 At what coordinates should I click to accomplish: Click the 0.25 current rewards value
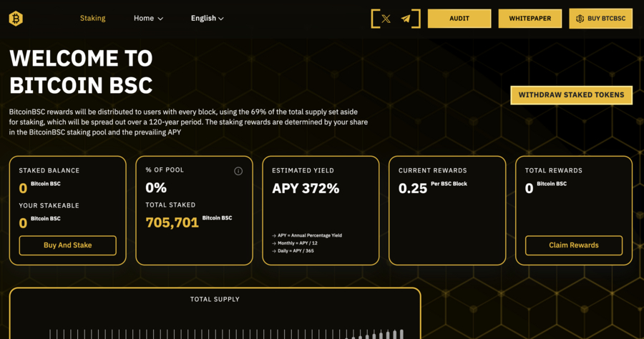pos(413,188)
